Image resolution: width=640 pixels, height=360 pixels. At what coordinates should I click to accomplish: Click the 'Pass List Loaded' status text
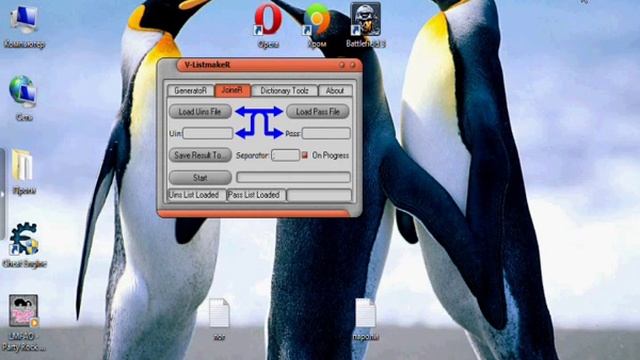(x=254, y=195)
